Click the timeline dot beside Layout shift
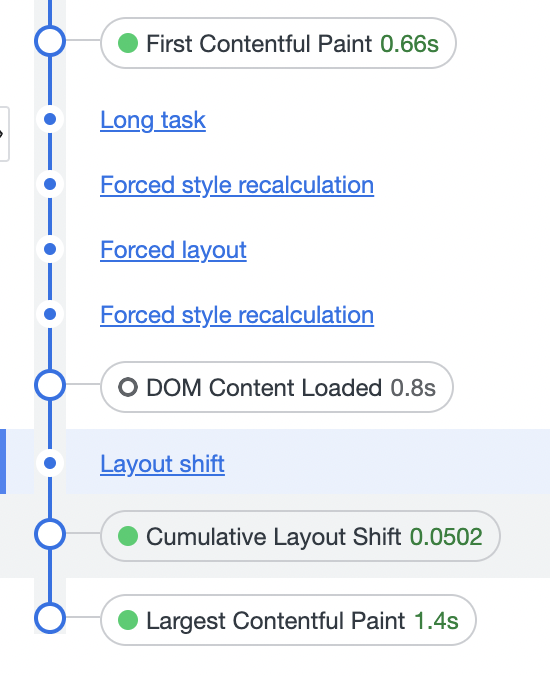Viewport: 550px width, 676px height. point(50,463)
